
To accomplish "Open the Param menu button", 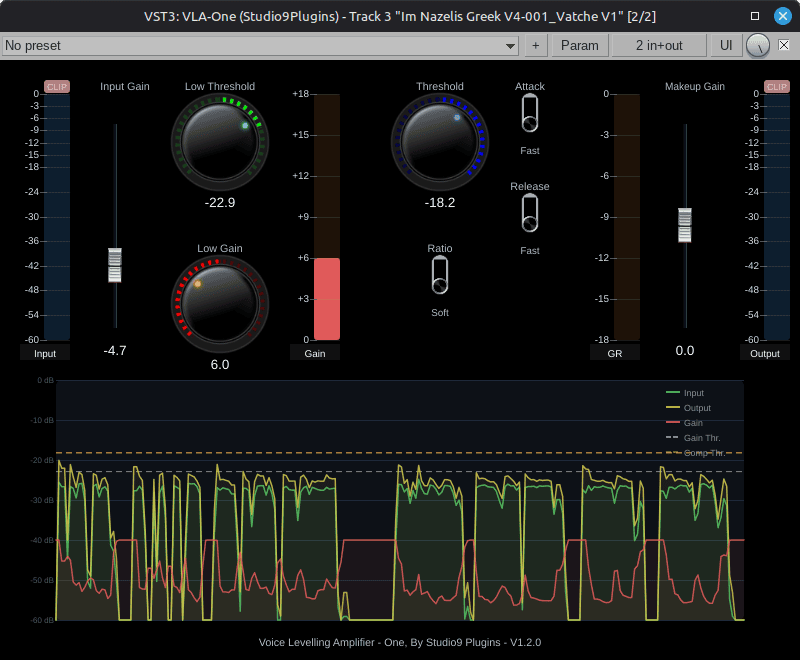I will coord(580,46).
